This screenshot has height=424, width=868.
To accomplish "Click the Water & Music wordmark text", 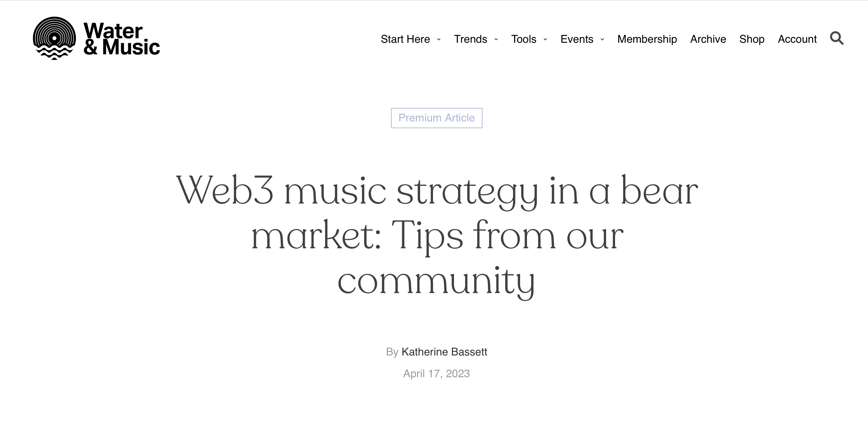I will (121, 39).
